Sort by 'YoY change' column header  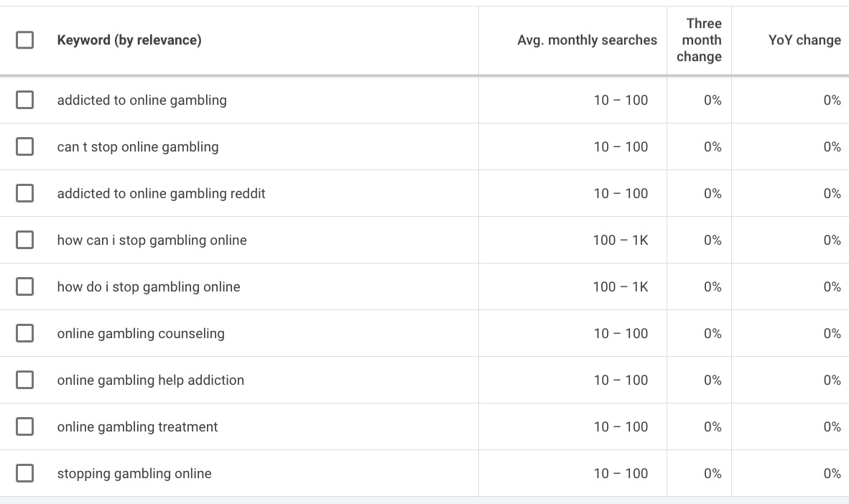tap(804, 40)
